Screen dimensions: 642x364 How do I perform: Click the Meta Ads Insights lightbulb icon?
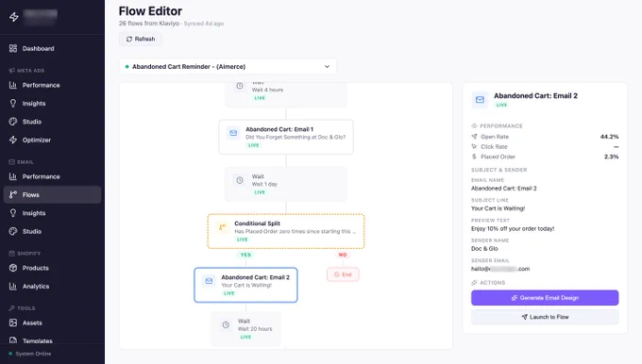[13, 103]
